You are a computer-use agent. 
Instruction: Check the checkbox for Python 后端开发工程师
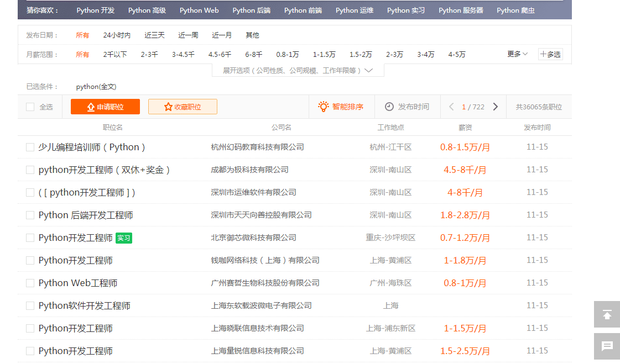coord(30,215)
